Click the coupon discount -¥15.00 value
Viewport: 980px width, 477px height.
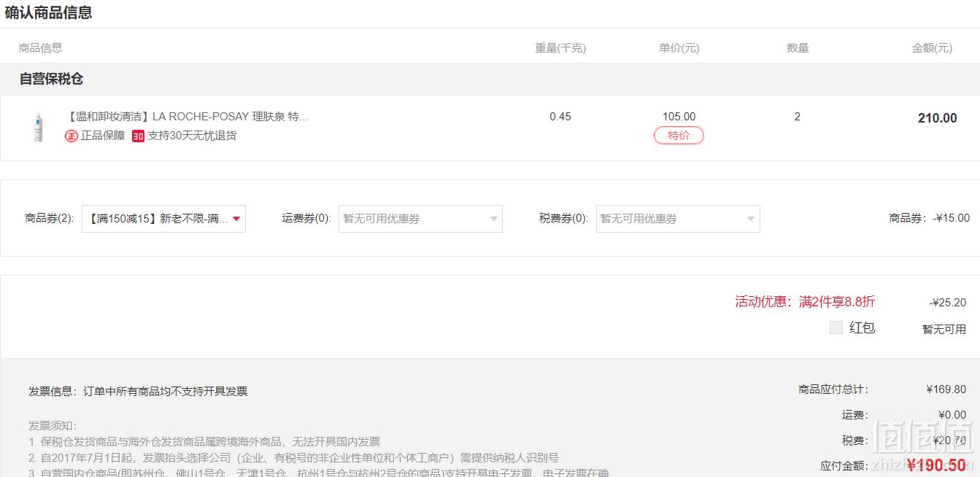952,218
